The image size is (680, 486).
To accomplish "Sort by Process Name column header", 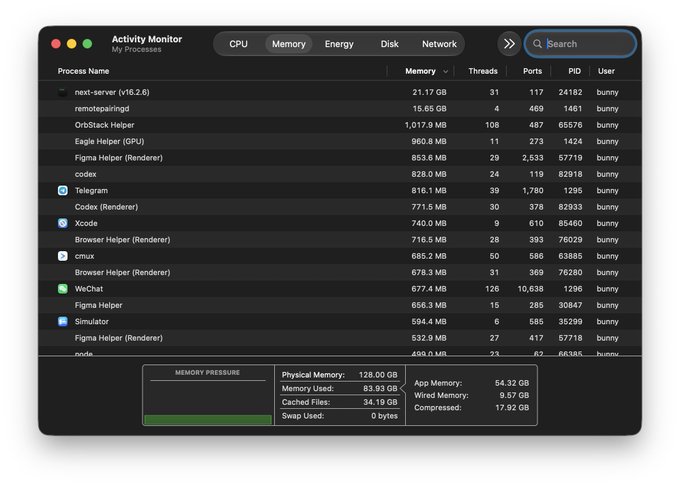I will coord(83,71).
